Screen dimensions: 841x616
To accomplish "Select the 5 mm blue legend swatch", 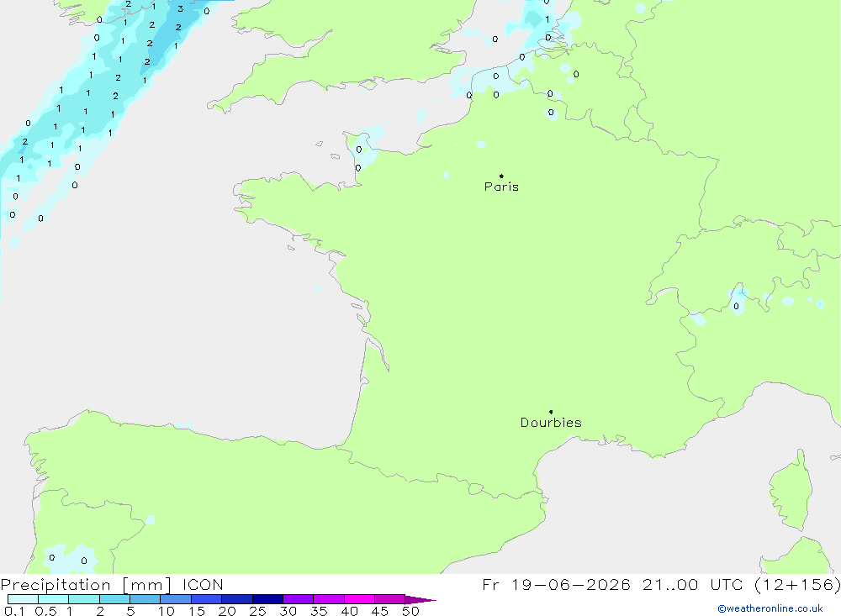I will click(145, 599).
